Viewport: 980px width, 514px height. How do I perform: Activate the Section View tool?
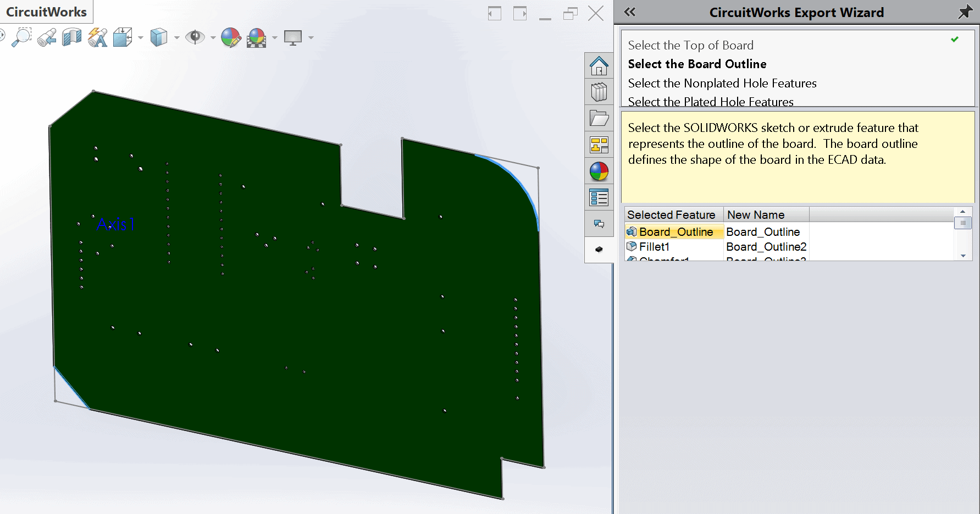click(x=72, y=37)
